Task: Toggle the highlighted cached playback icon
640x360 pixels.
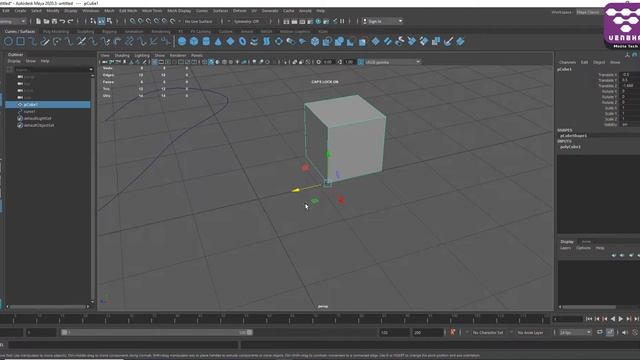Action: click(x=609, y=333)
